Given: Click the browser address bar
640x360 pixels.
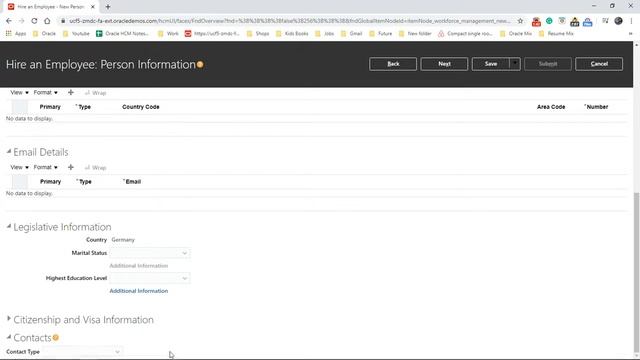Looking at the screenshot, I should point(289,21).
